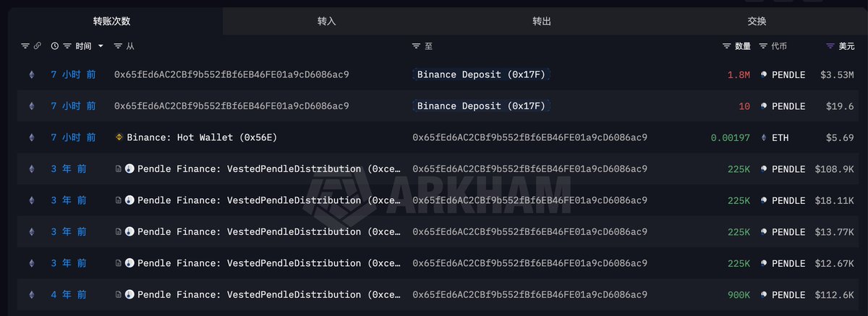Toggle the 代币 token filter
The image size is (868, 316).
763,46
